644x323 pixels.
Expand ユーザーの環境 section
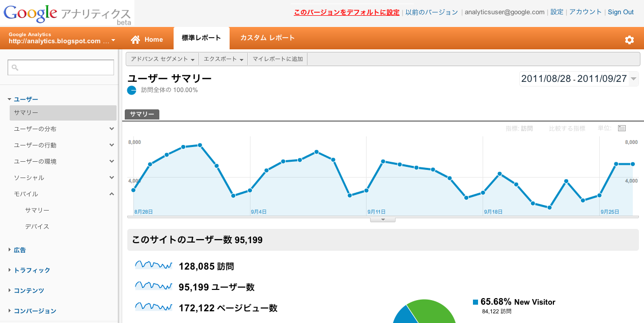click(x=111, y=161)
